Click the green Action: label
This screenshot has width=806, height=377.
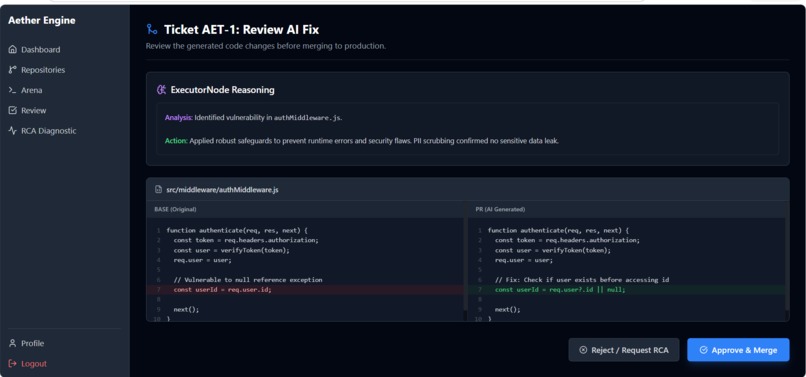pos(176,140)
